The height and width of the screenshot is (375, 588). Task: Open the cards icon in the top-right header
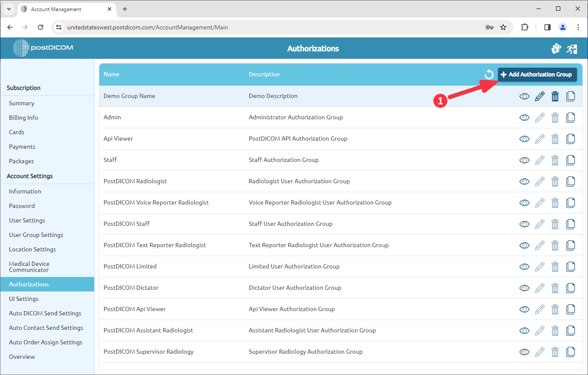(556, 49)
